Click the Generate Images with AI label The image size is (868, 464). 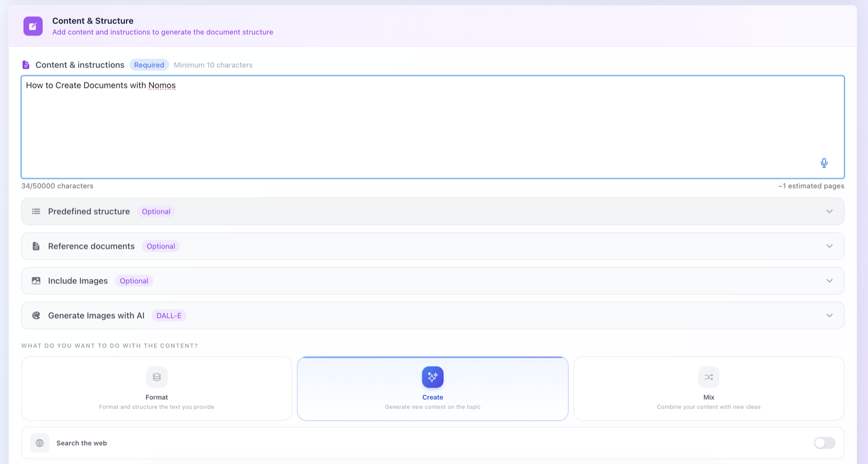[97, 315]
